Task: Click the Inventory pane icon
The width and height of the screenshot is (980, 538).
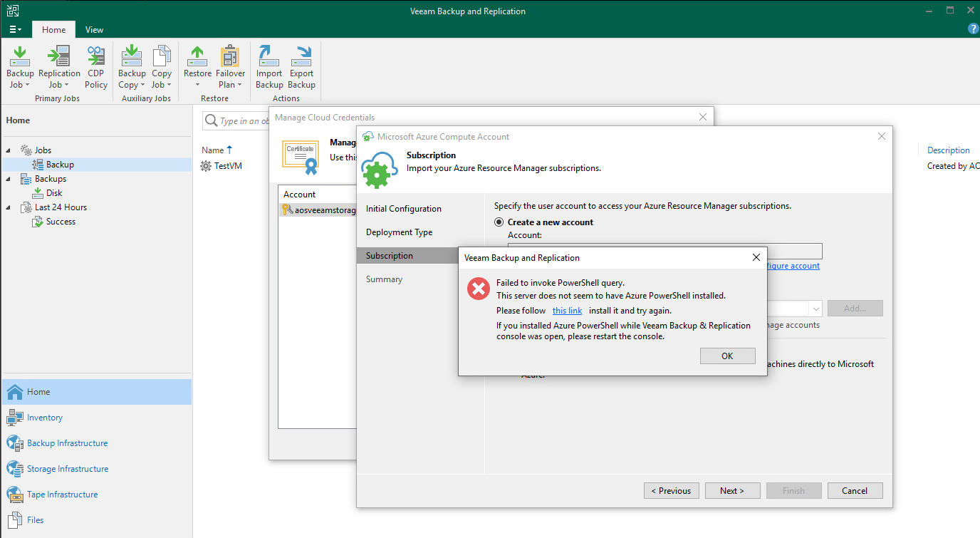Action: [15, 418]
